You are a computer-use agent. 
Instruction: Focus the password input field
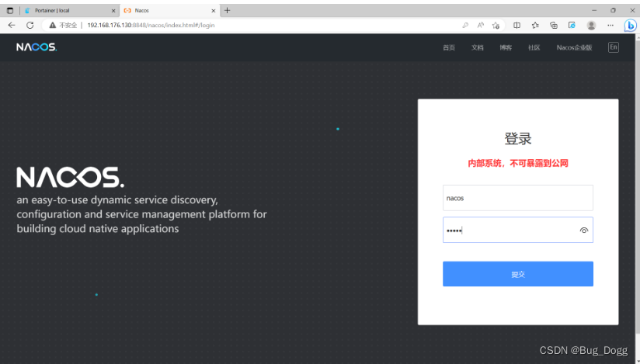517,230
